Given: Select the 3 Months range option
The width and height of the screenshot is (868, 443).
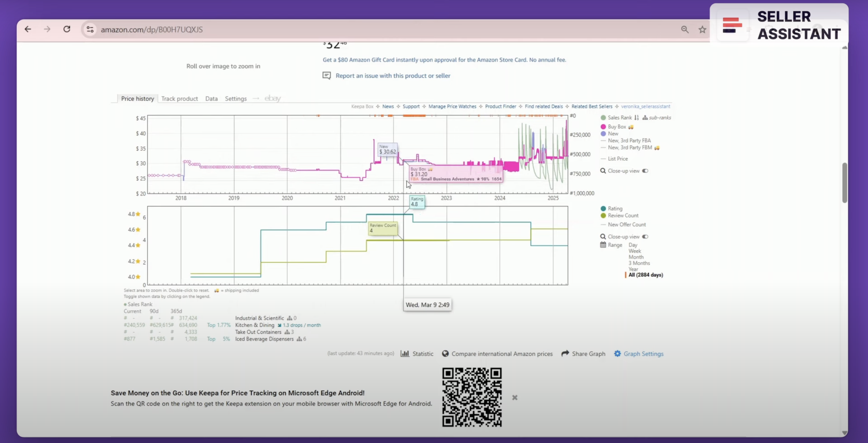Looking at the screenshot, I should 639,263.
